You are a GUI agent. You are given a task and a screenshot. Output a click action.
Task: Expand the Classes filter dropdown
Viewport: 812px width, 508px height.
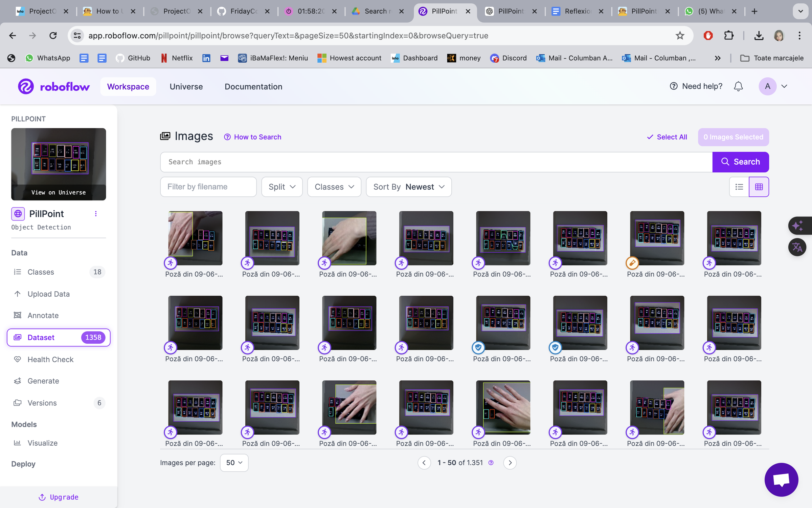pos(334,187)
